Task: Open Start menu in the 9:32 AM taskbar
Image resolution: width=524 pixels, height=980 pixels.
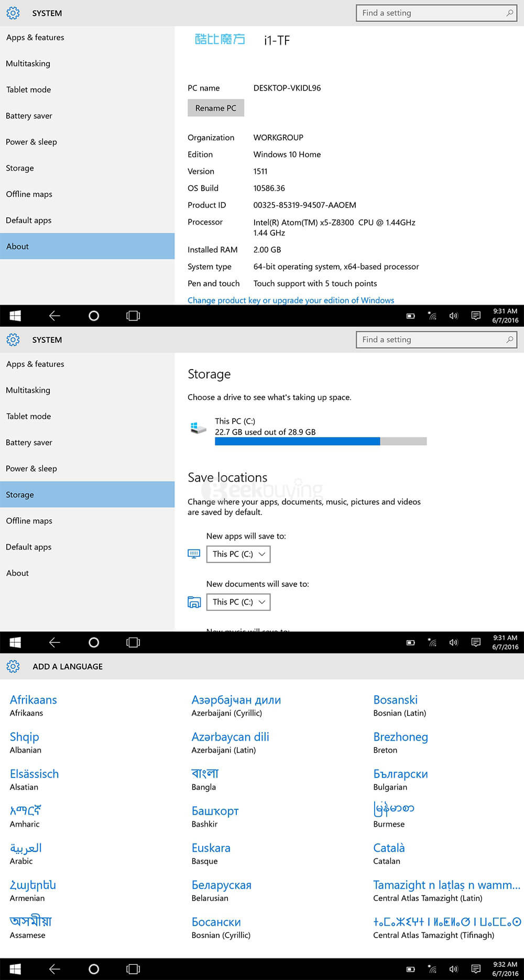Action: pyautogui.click(x=15, y=969)
